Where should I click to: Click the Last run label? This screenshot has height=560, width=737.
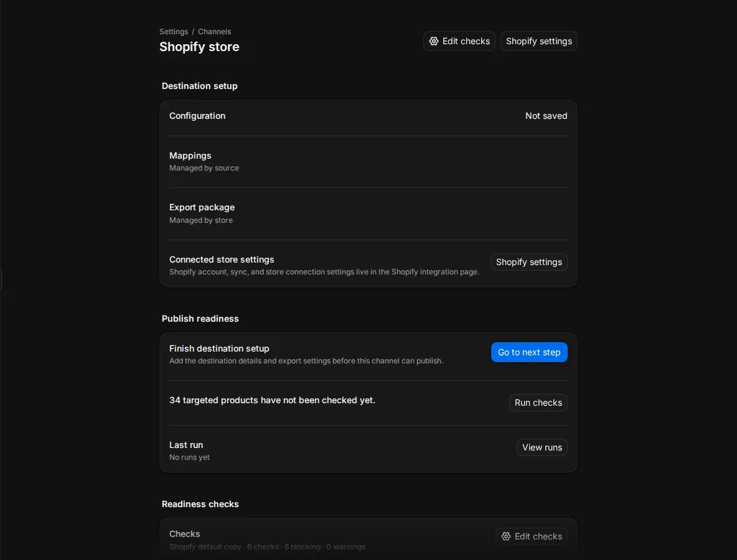pos(186,445)
